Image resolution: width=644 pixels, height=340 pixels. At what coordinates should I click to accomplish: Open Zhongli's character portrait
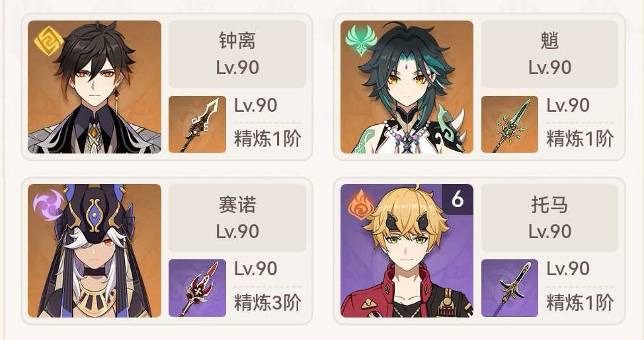95,87
